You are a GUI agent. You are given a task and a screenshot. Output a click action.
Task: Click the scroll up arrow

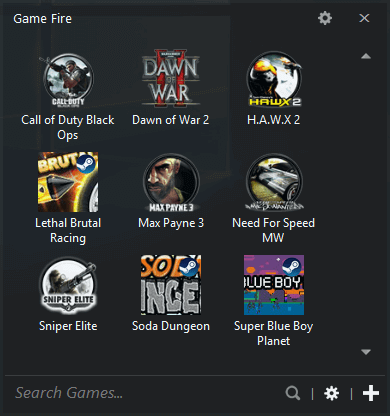(x=366, y=56)
